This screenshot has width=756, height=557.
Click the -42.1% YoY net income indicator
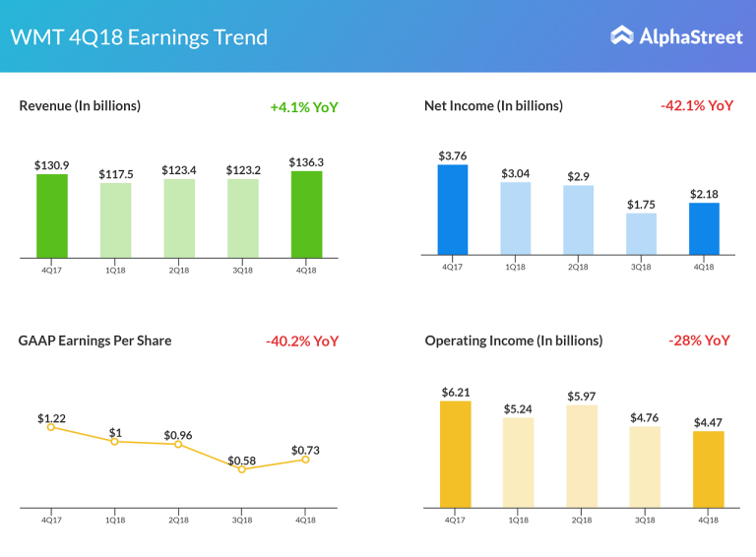click(x=697, y=105)
